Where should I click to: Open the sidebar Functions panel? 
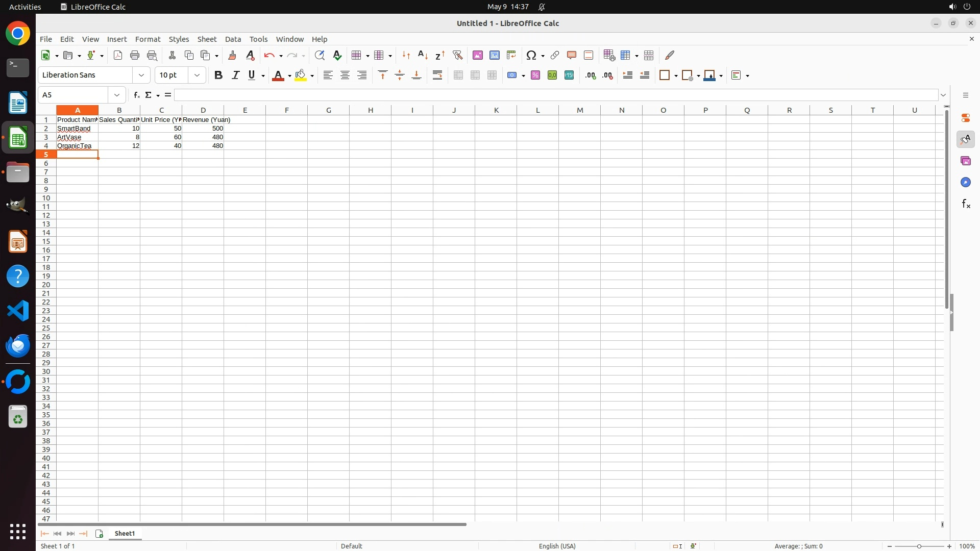tap(966, 204)
